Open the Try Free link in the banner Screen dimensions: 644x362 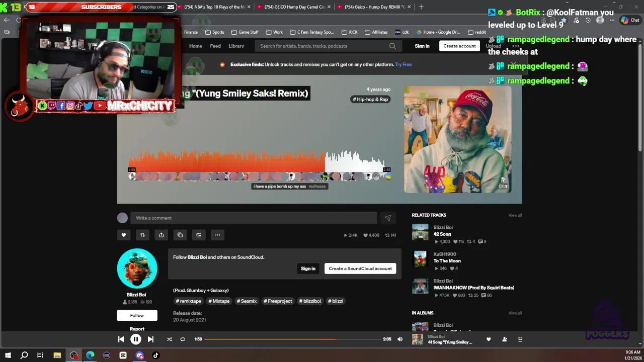(403, 64)
